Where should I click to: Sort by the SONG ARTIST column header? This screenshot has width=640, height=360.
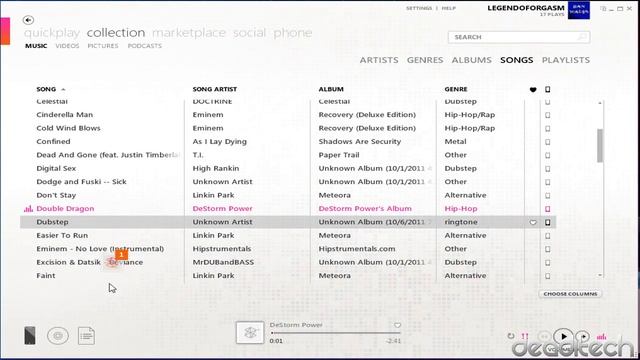[215, 89]
